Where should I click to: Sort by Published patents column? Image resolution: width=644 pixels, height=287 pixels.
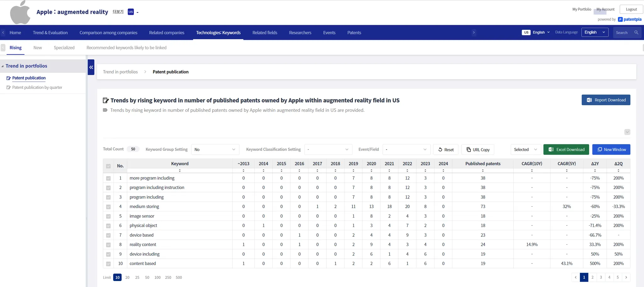pyautogui.click(x=483, y=171)
